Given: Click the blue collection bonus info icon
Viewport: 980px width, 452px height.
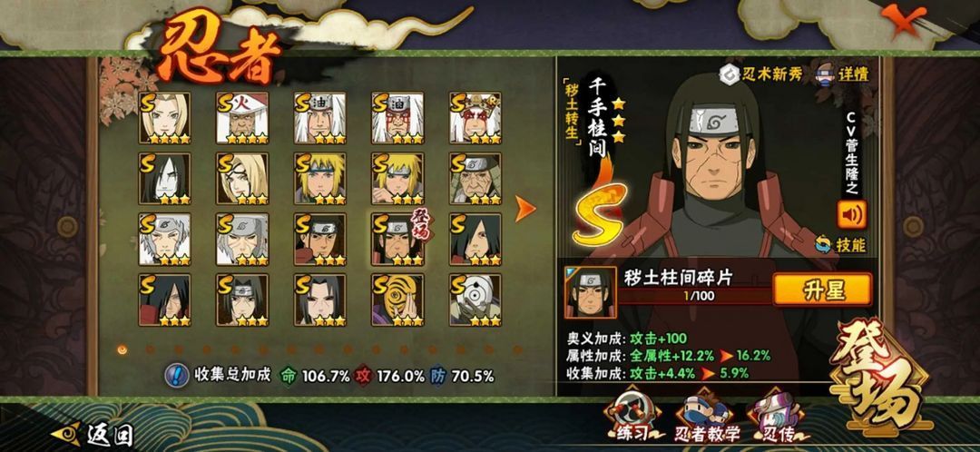Looking at the screenshot, I should tap(177, 375).
